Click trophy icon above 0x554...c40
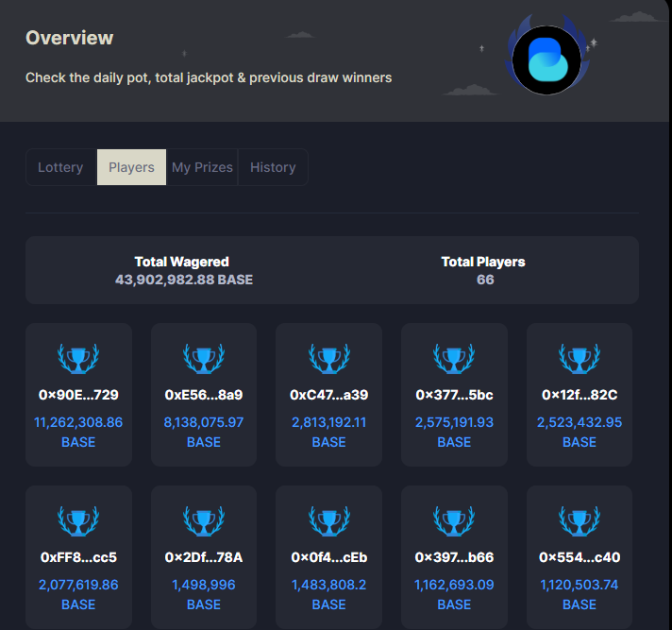This screenshot has height=630, width=672. coord(580,520)
